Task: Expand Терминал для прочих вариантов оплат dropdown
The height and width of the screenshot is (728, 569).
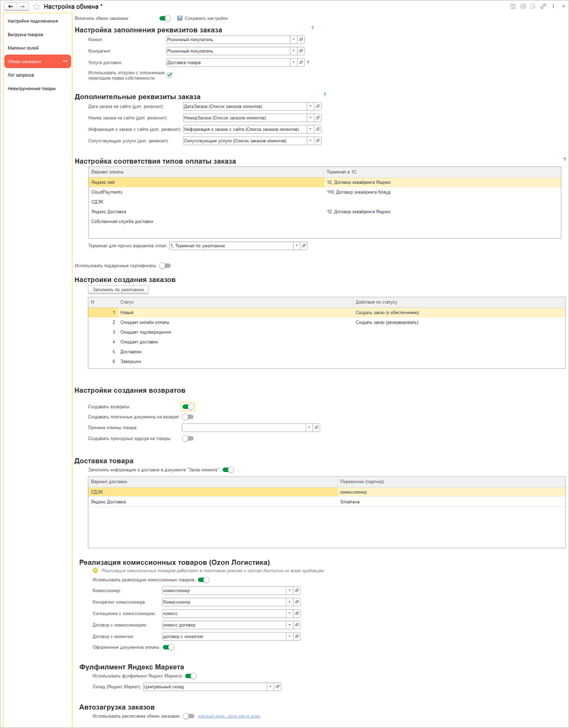Action: [297, 246]
